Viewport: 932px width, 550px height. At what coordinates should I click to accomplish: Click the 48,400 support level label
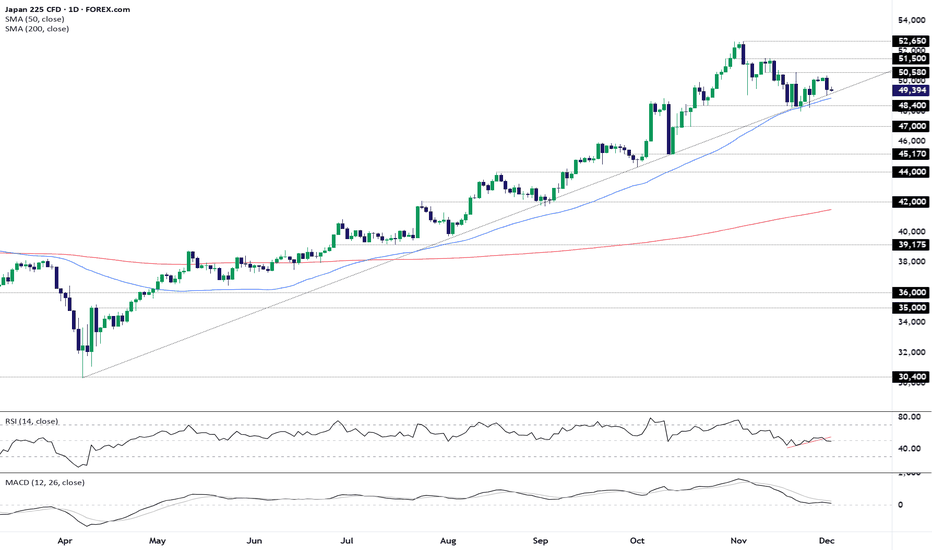(x=912, y=105)
